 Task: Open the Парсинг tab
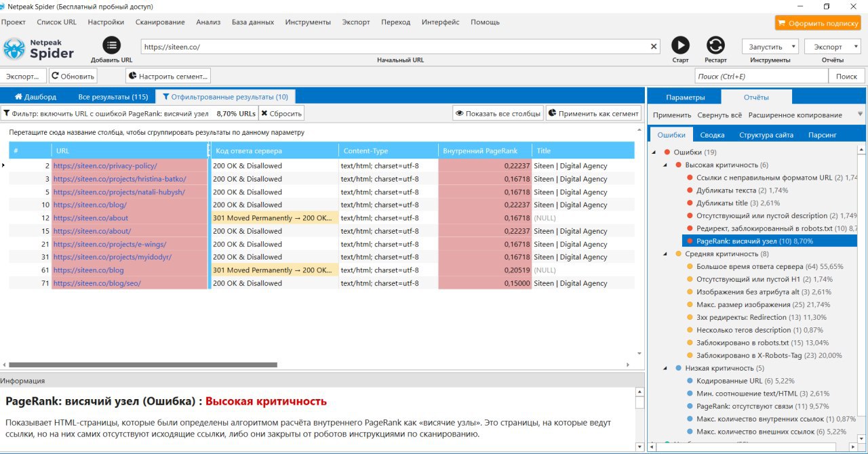click(822, 135)
